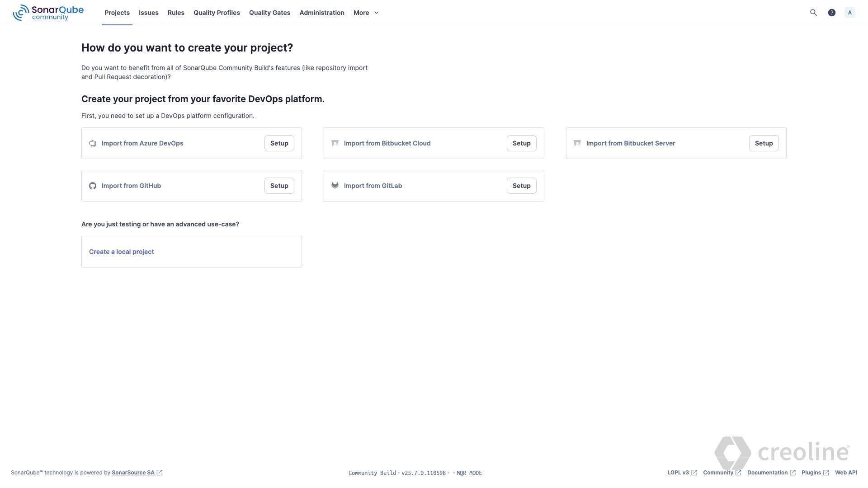Click external-link icon beside LGPL v3
This screenshot has height=488, width=868.
pos(694,473)
